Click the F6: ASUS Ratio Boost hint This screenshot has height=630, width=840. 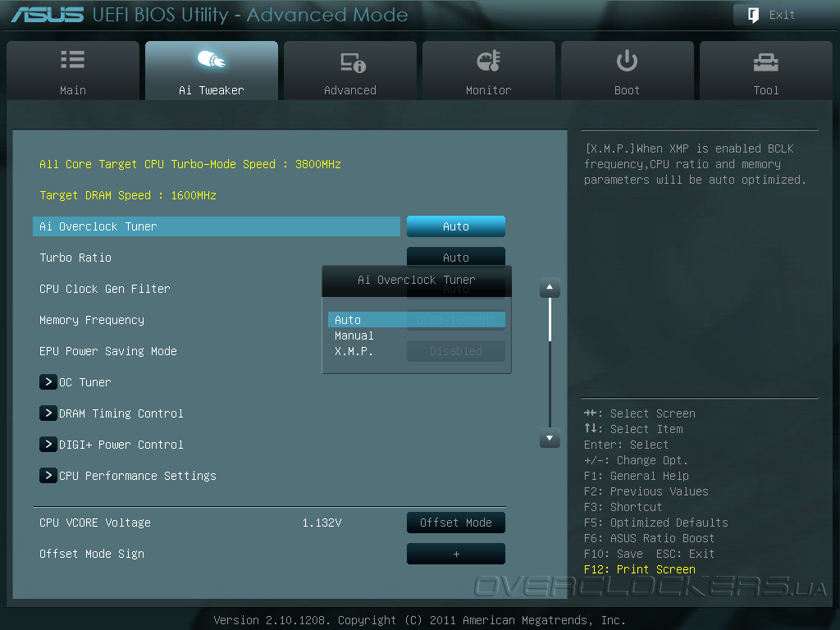tap(650, 538)
